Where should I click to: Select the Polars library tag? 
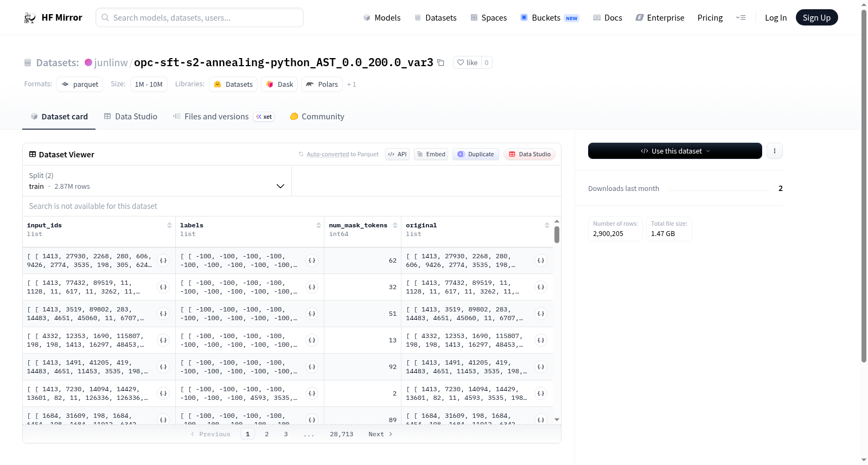[x=322, y=84]
